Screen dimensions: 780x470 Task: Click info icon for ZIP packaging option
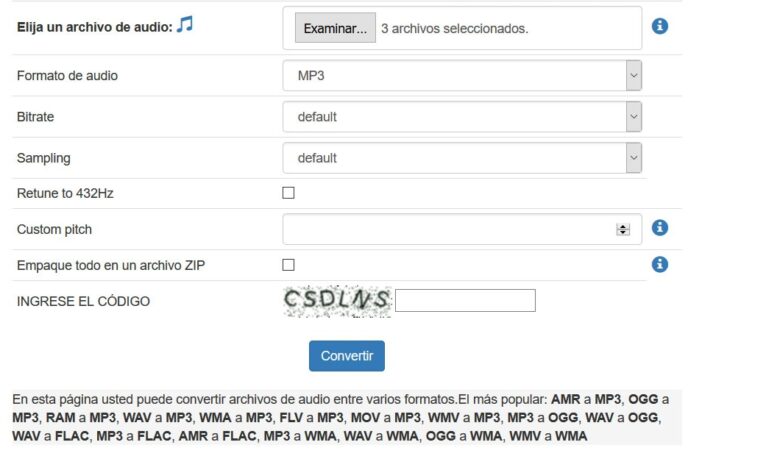[659, 265]
